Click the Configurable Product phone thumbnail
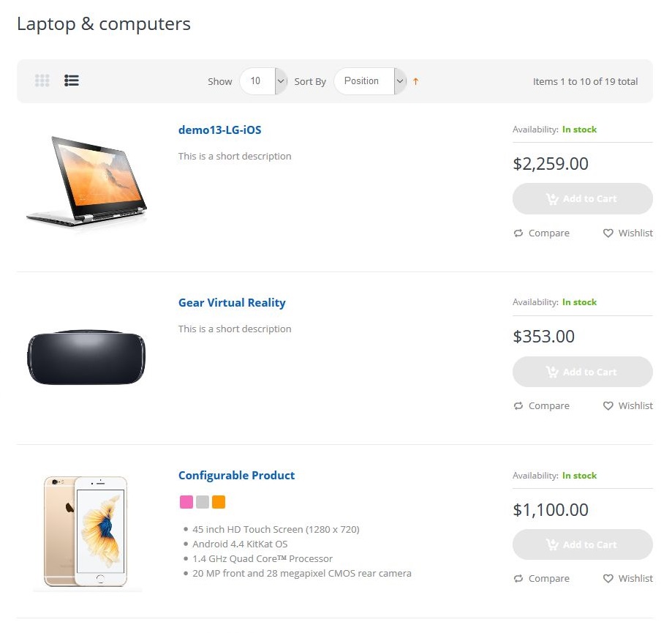Viewport: 672px width, 633px height. (x=86, y=531)
